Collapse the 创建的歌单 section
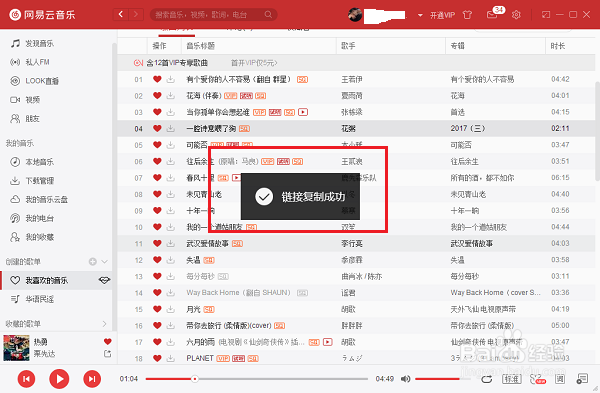Viewport: 600px width, 393px height. pos(104,262)
